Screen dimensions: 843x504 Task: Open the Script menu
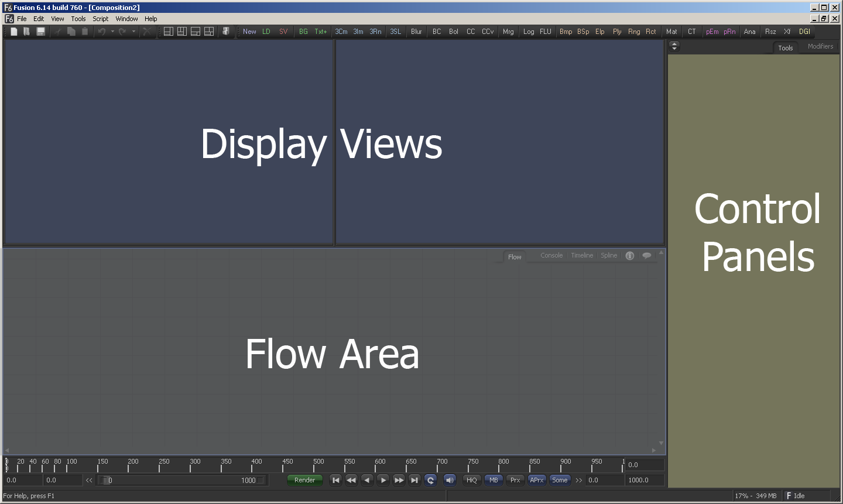click(x=101, y=19)
